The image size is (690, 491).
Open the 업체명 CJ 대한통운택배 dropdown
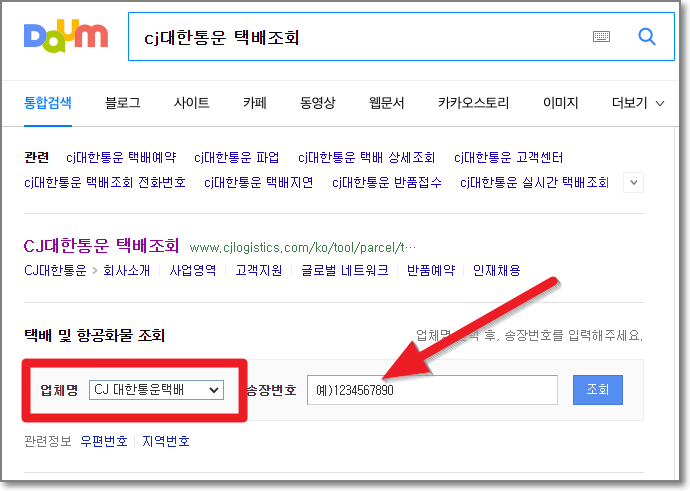(x=156, y=390)
